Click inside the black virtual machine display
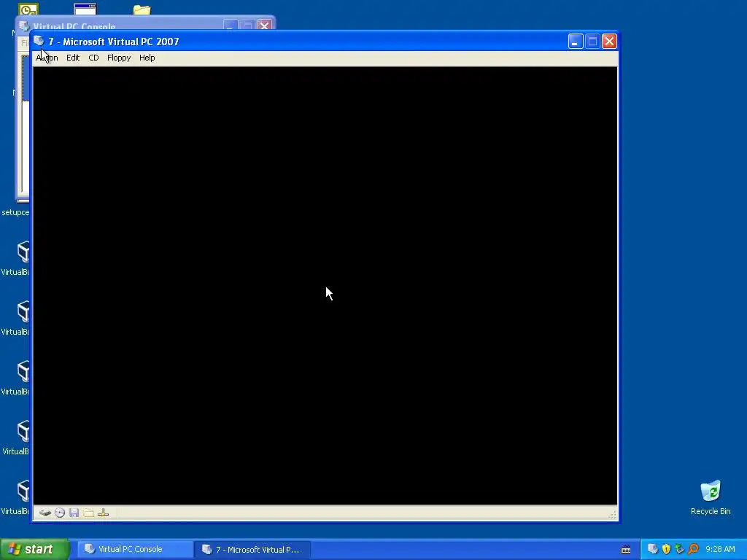 tap(325, 286)
